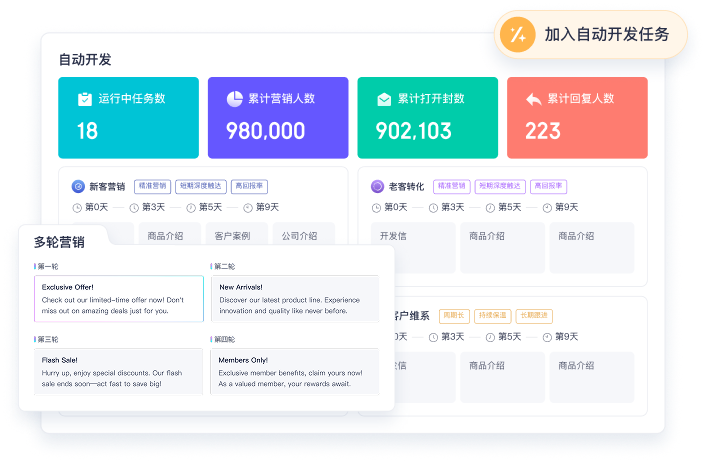Click the clock icon for 第3天 in 新客营销

click(134, 208)
